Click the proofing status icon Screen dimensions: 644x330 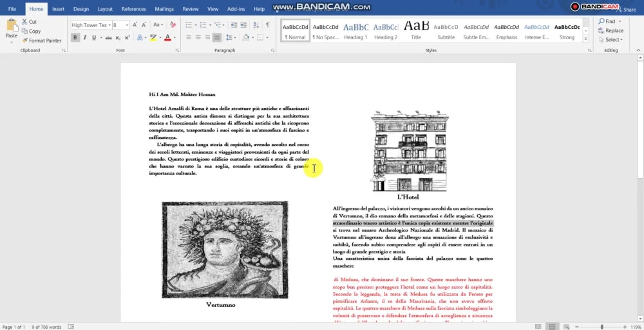coord(71,327)
